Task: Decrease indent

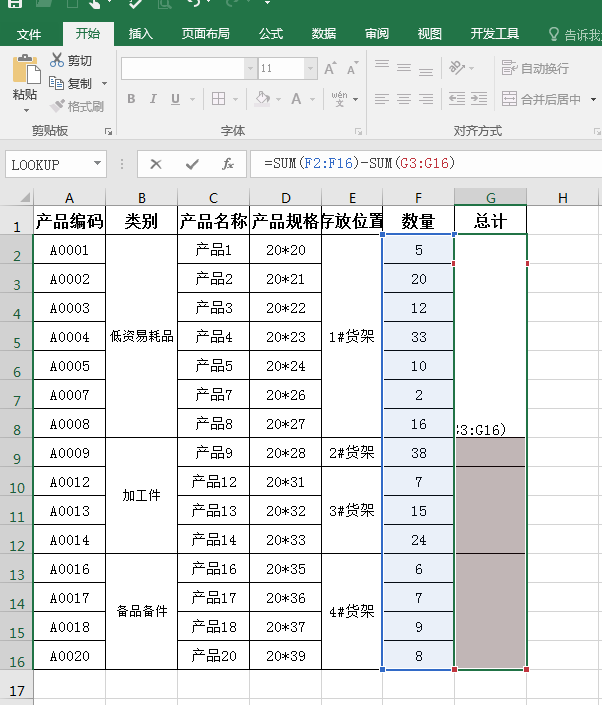Action: [457, 99]
